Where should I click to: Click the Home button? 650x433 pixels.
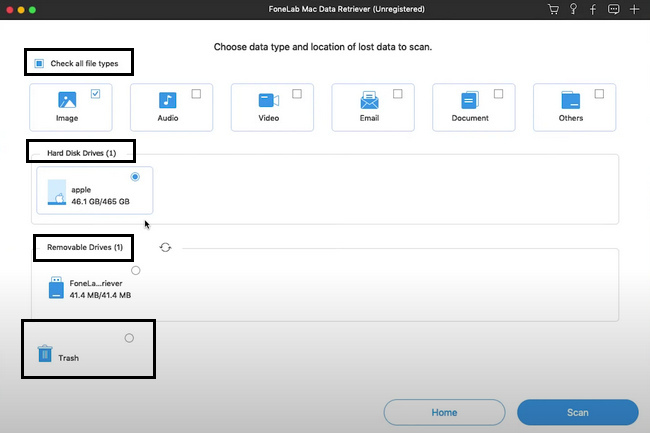coord(444,412)
